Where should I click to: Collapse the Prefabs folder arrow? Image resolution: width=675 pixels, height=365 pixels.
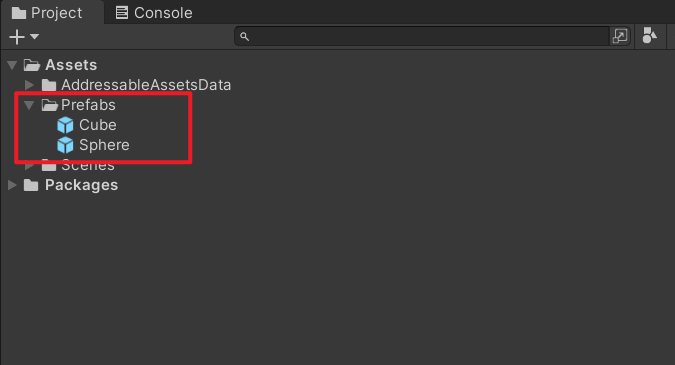[x=29, y=105]
